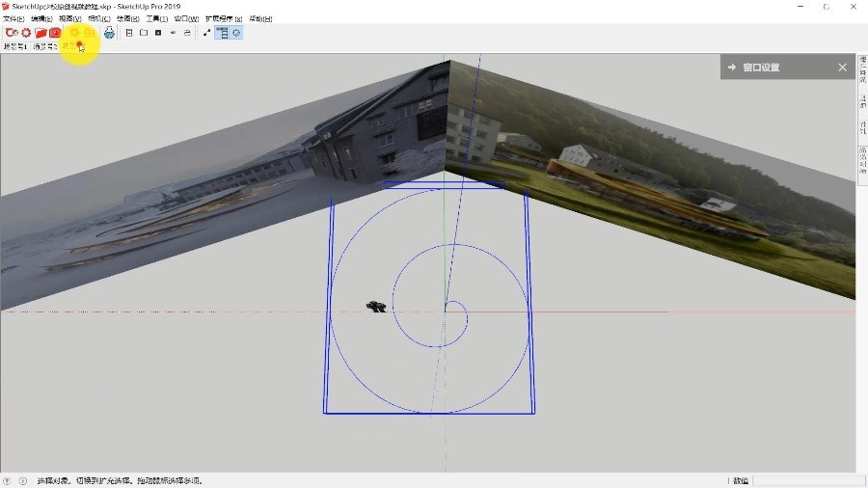Open the first collapsed side tray tab
The height and width of the screenshot is (488, 868).
pos(862,69)
